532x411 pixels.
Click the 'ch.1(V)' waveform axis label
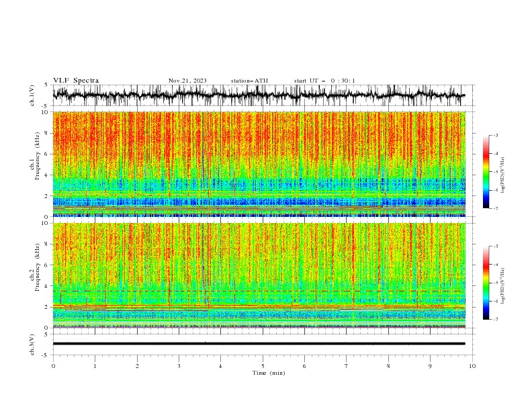tap(32, 95)
